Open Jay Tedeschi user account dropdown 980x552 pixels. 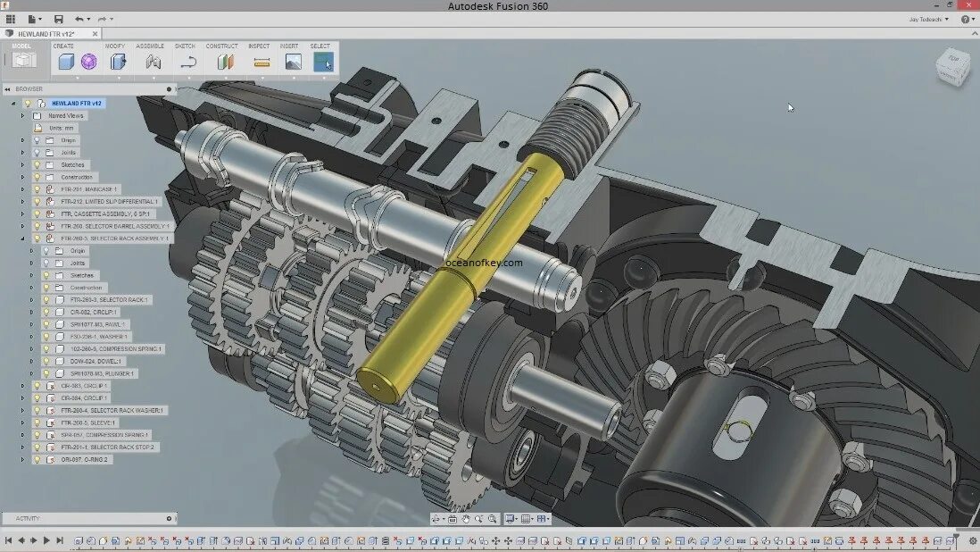click(x=929, y=20)
